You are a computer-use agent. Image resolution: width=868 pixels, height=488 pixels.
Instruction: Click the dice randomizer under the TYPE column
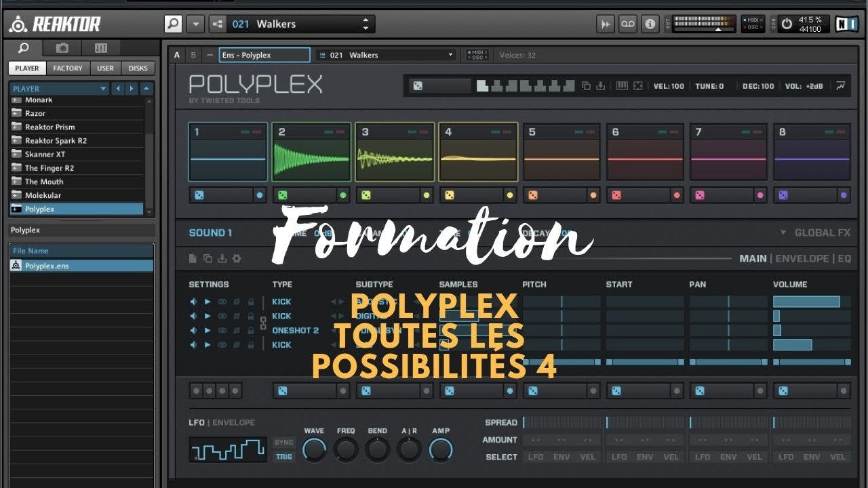click(x=283, y=391)
